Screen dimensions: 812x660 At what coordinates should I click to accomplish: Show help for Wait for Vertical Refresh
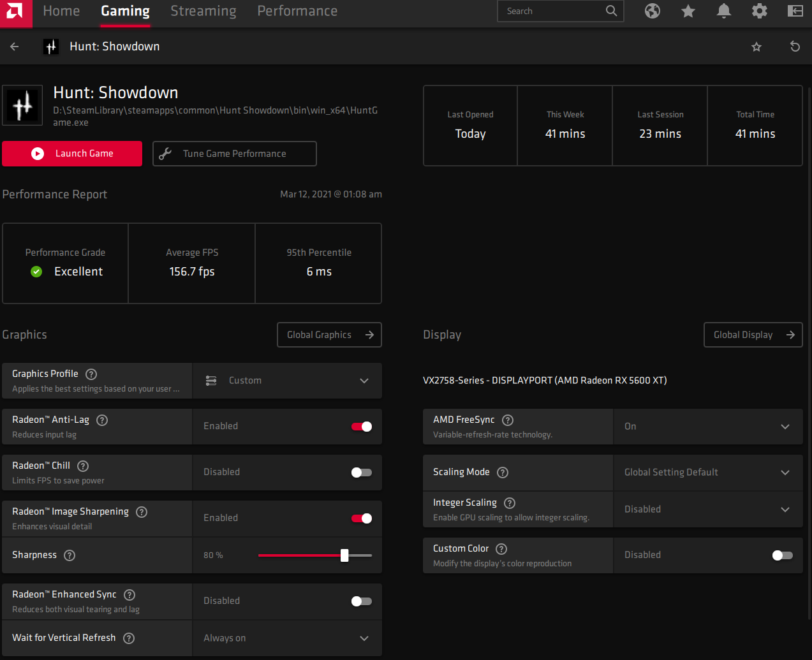tap(129, 638)
